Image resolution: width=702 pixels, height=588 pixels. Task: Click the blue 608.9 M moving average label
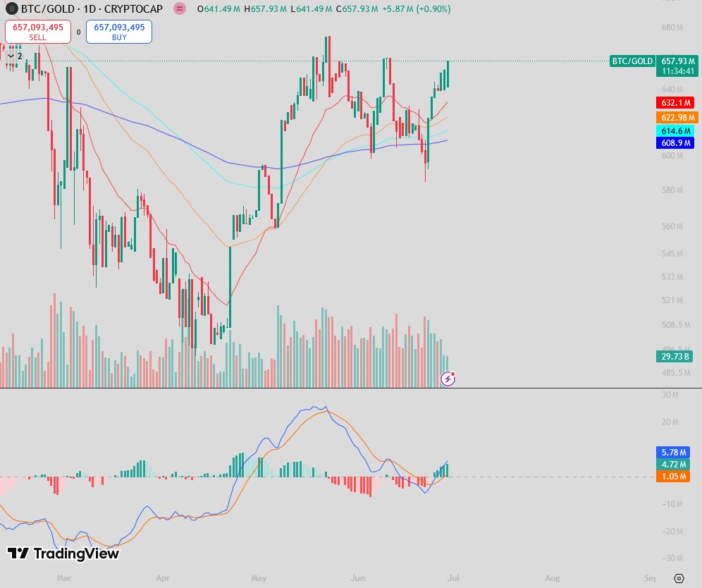click(x=675, y=143)
